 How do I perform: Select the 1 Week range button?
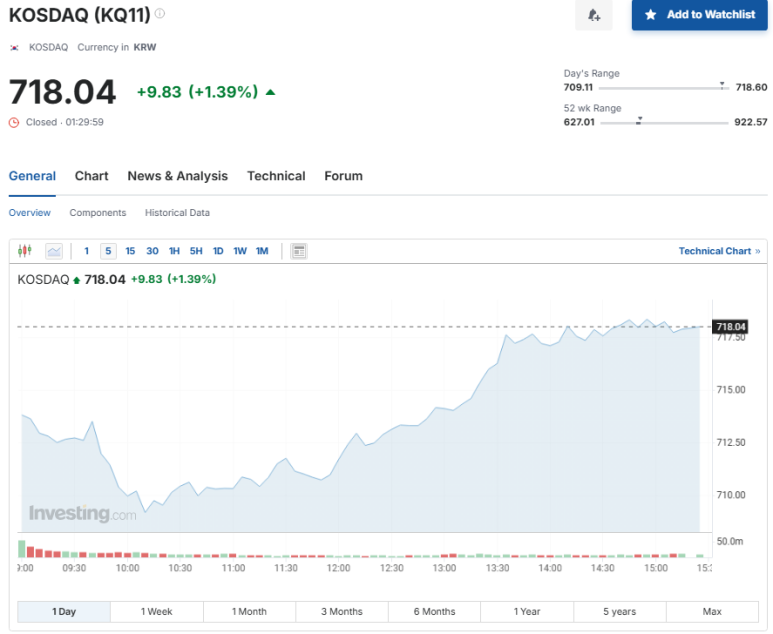(x=157, y=612)
